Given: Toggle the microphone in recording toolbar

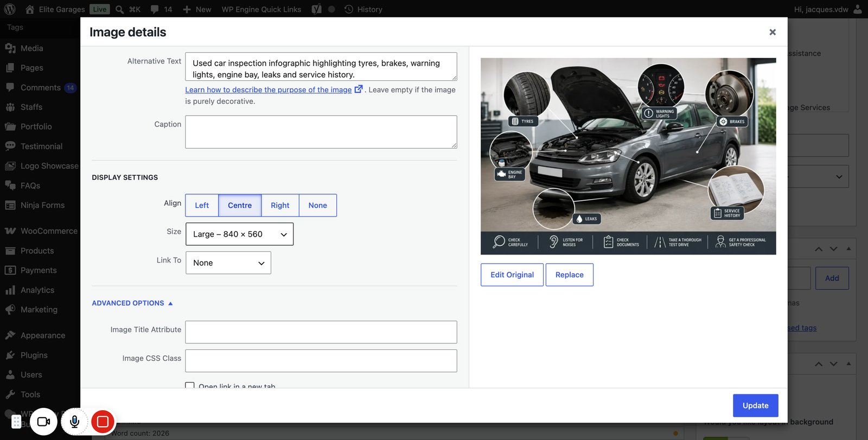Looking at the screenshot, I should (x=75, y=421).
